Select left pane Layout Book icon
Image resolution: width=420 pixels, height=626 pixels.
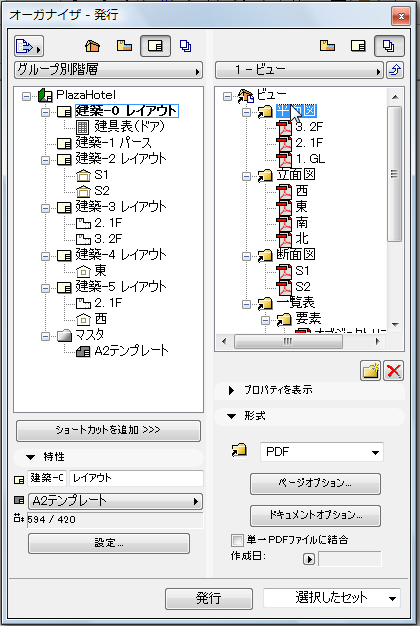point(155,46)
